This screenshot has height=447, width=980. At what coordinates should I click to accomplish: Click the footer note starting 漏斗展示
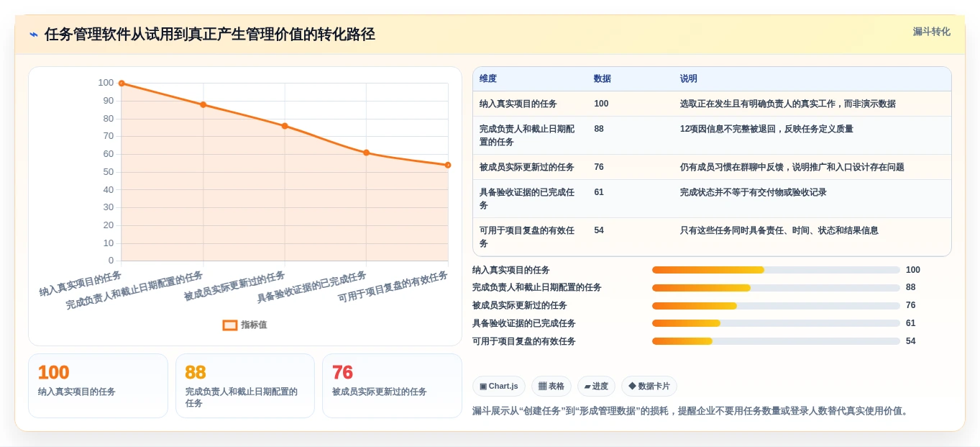pos(692,411)
